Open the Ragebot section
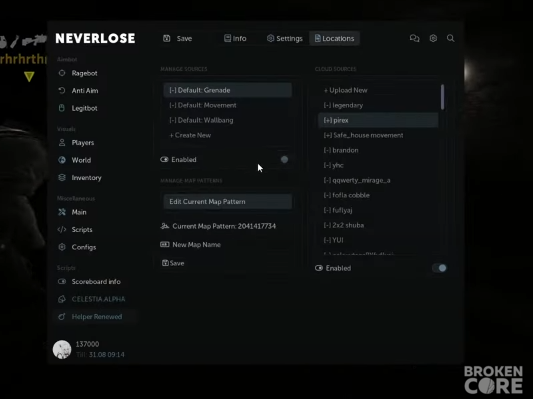533x399 pixels. point(85,73)
